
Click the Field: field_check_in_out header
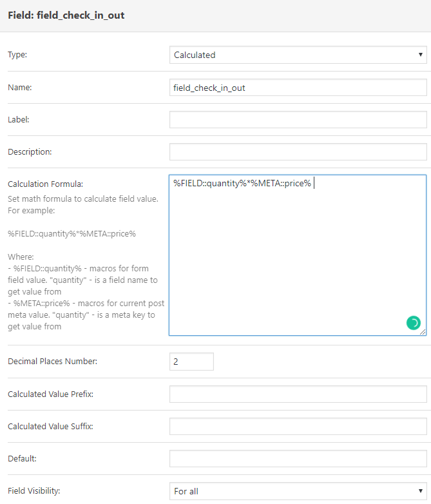click(x=66, y=15)
